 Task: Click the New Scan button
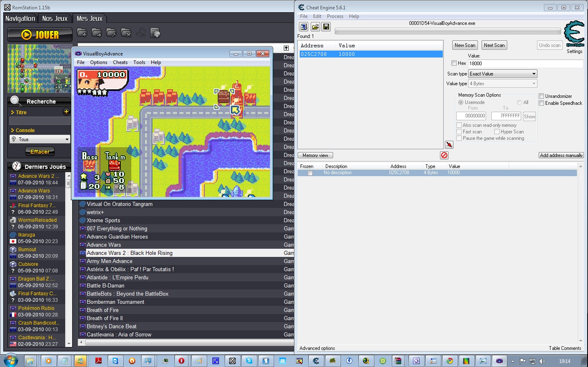coord(465,45)
